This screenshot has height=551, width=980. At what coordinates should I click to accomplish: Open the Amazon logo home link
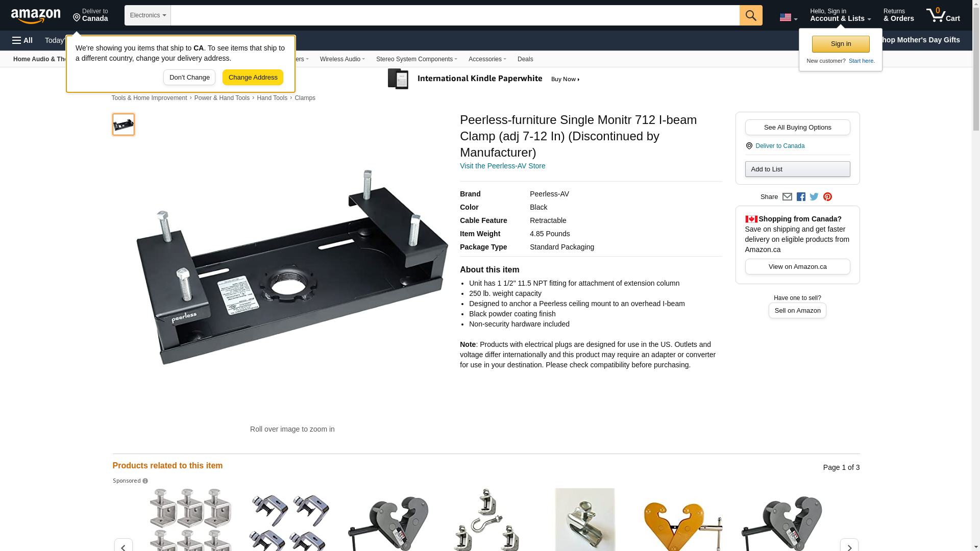[x=36, y=16]
